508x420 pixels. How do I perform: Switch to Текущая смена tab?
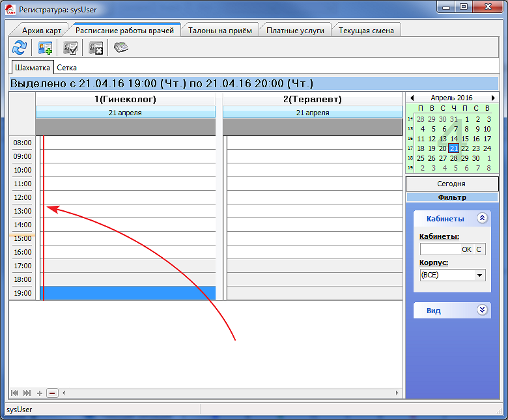tap(366, 31)
